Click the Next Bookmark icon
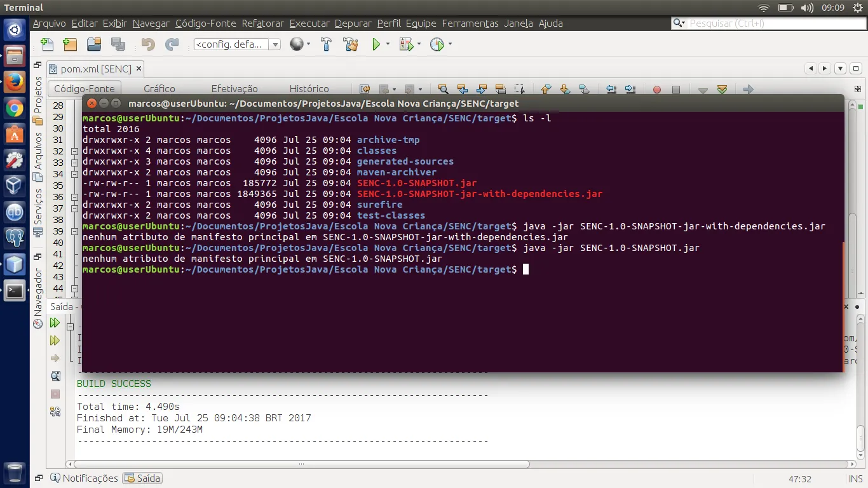 coord(565,90)
